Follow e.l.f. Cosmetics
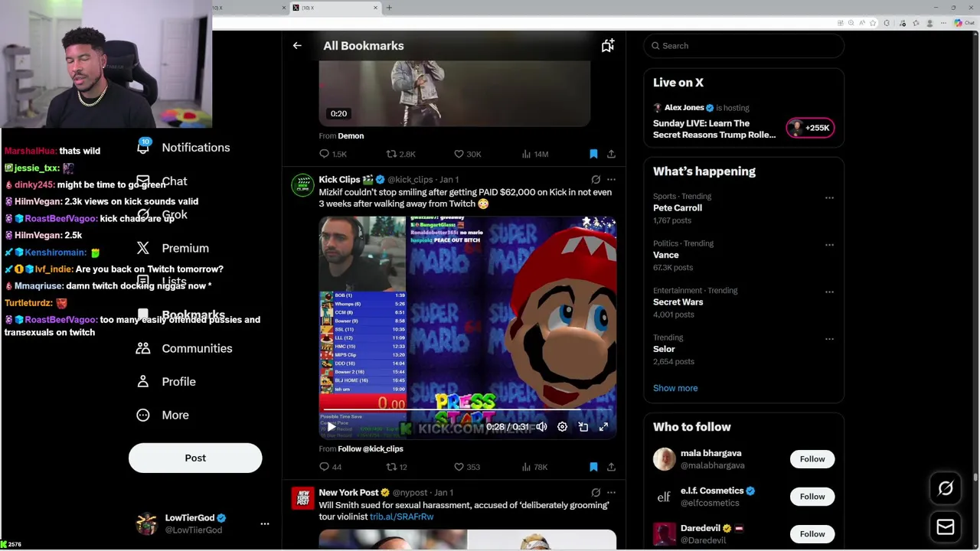Viewport: 980px width, 551px height. coord(812,497)
